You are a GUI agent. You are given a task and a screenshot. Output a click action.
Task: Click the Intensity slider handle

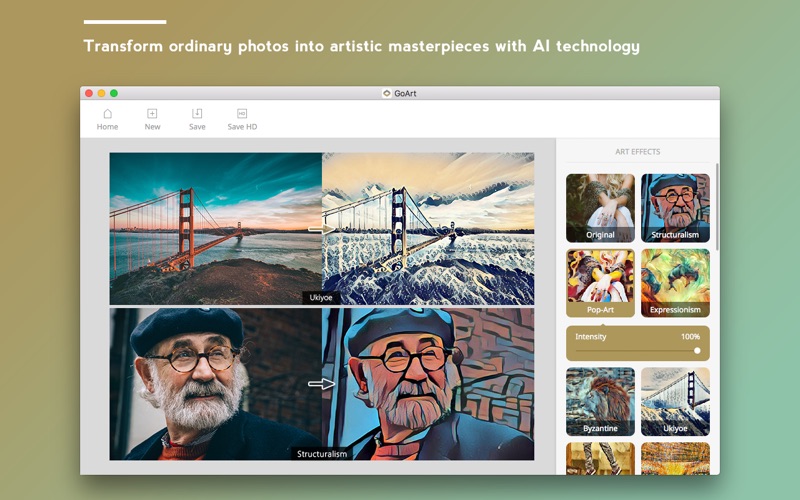[x=697, y=351]
